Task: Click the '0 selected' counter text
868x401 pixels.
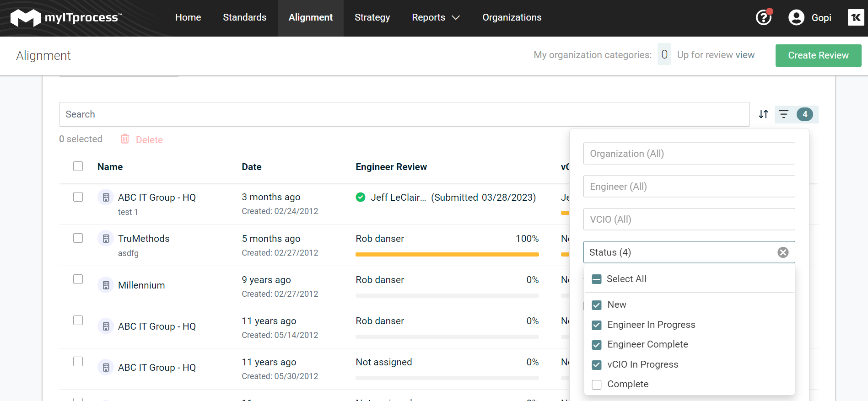Action: tap(81, 139)
